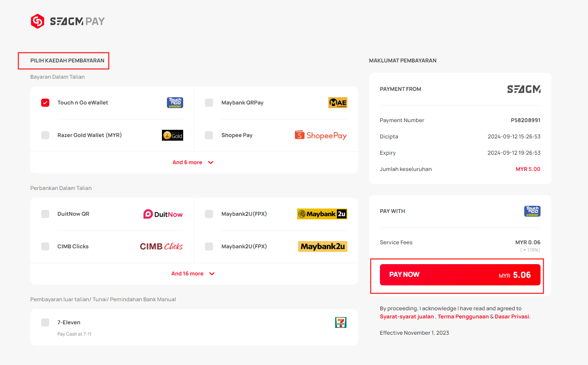Click the MAE Maybank QRPay logo
The width and height of the screenshot is (588, 365).
pyautogui.click(x=338, y=103)
